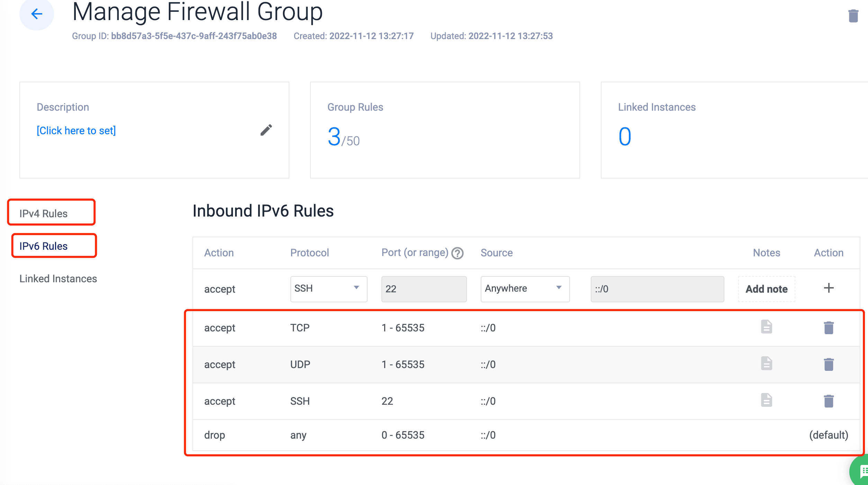Delete the TCP 1 - 65535 rule
The image size is (868, 485).
point(829,328)
